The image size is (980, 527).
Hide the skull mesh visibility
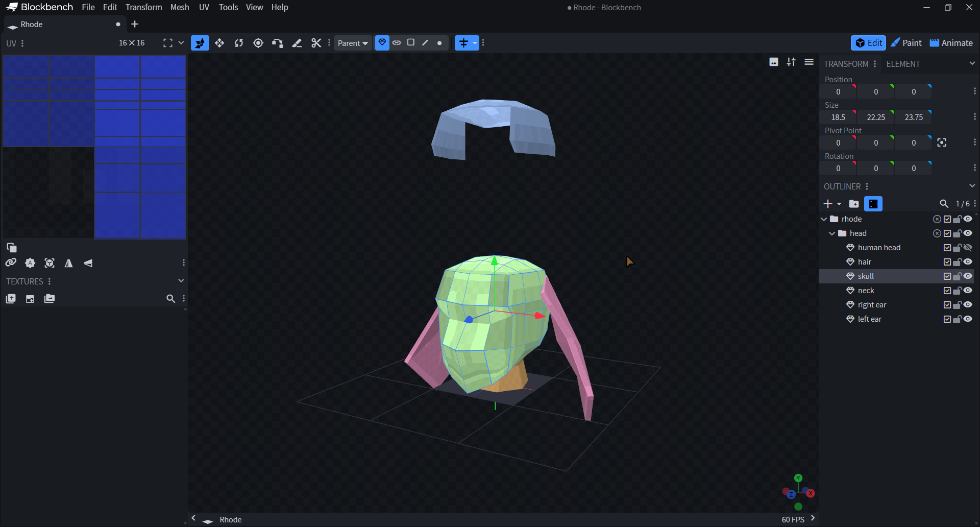[968, 276]
